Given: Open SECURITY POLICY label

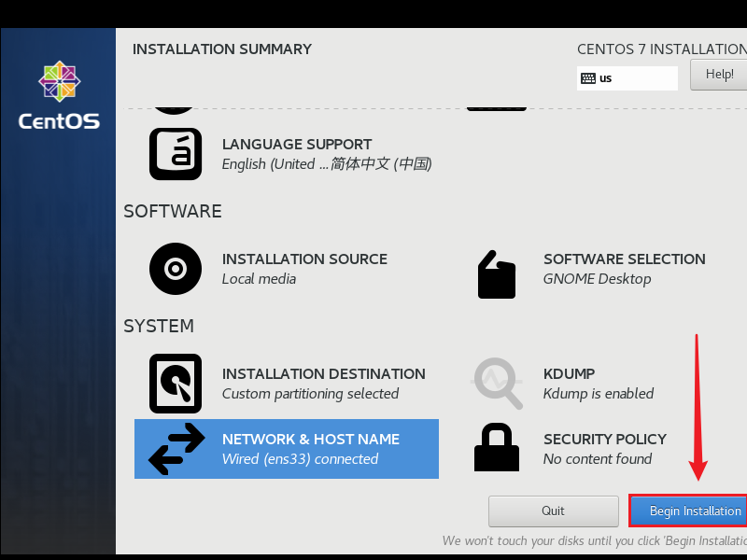Looking at the screenshot, I should [604, 439].
